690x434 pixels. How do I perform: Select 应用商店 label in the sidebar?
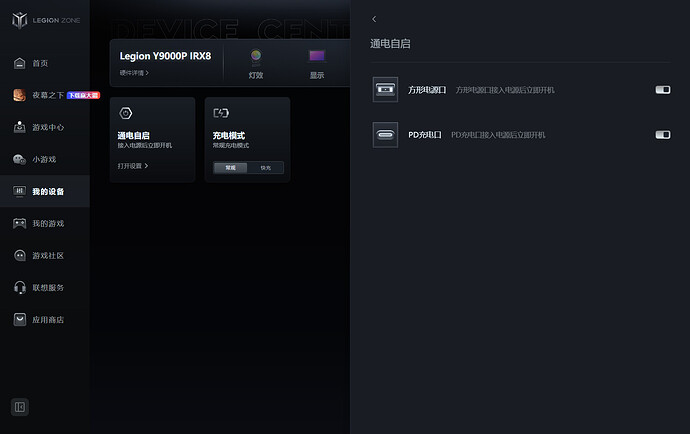click(x=48, y=320)
